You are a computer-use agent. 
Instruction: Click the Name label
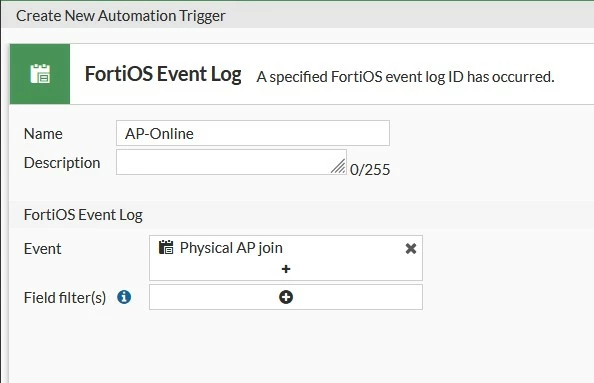(43, 134)
